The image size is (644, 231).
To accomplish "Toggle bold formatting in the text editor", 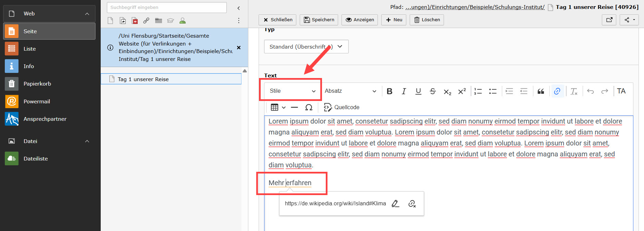I will coord(389,91).
